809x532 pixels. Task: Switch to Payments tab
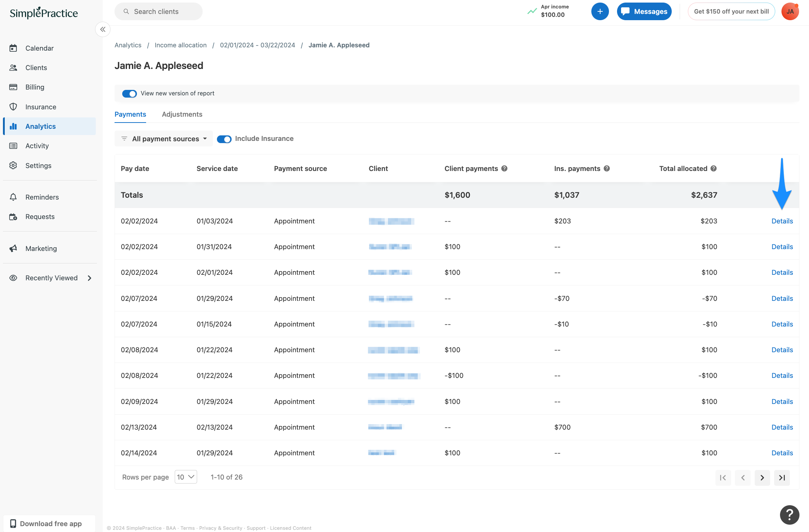coord(130,114)
